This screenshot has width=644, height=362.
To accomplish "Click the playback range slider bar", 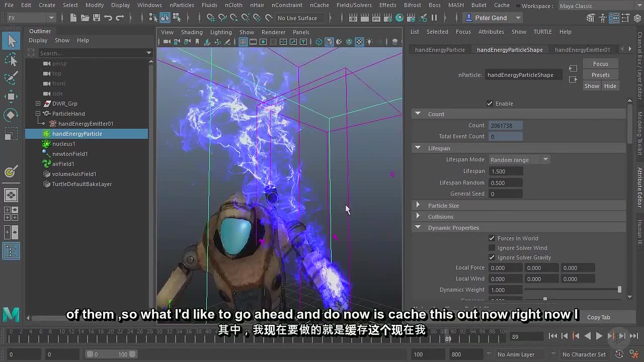I will [x=111, y=354].
